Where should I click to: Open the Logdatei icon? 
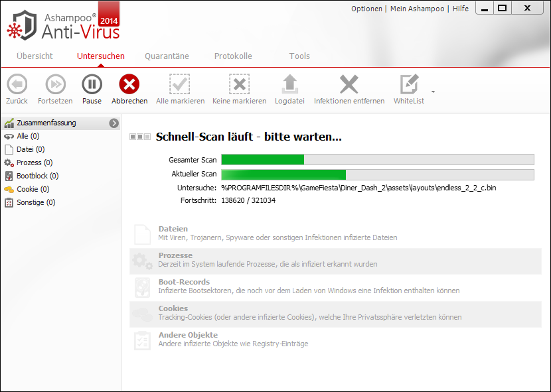[289, 84]
